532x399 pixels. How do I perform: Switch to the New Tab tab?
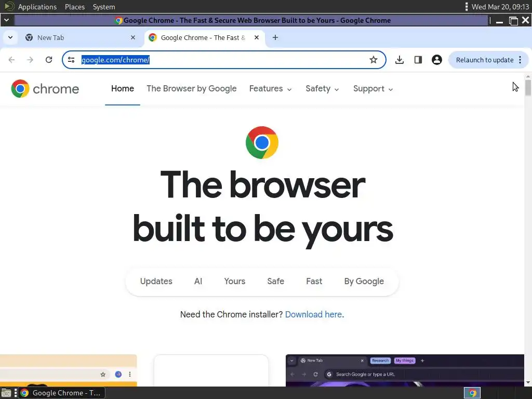80,37
